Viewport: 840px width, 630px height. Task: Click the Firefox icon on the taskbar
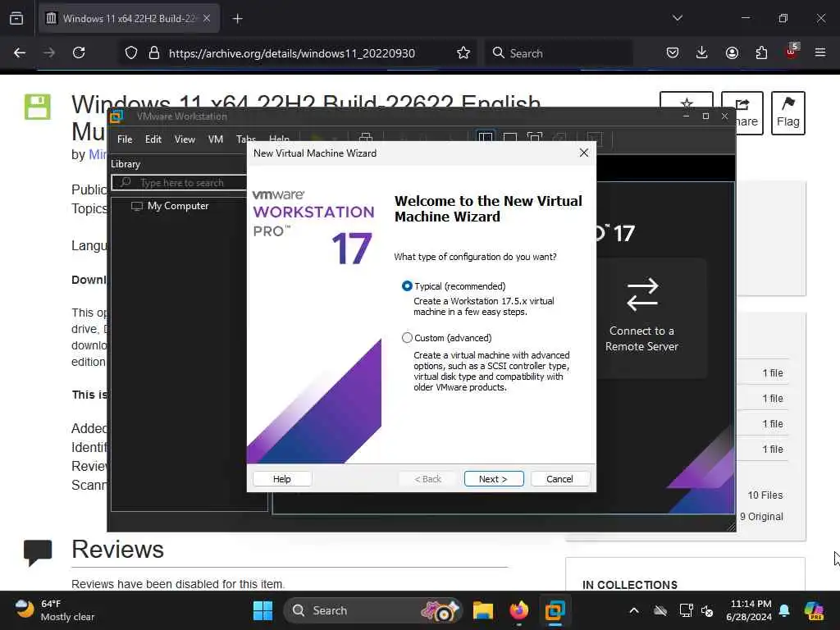pos(518,610)
